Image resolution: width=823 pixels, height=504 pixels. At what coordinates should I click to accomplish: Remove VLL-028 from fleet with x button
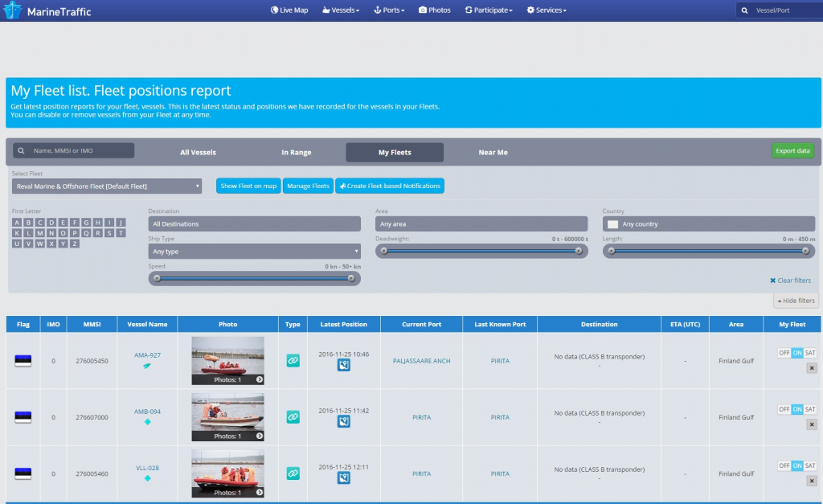812,481
